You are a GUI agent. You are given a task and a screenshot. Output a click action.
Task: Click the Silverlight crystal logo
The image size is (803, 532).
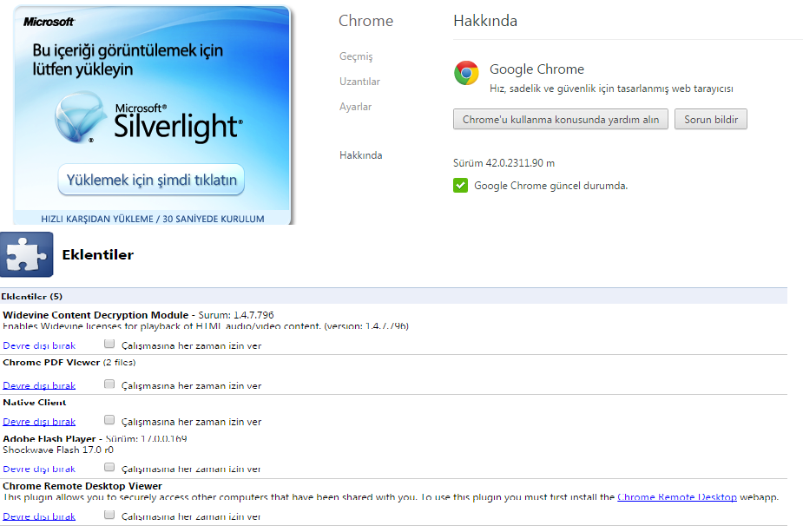click(x=81, y=117)
